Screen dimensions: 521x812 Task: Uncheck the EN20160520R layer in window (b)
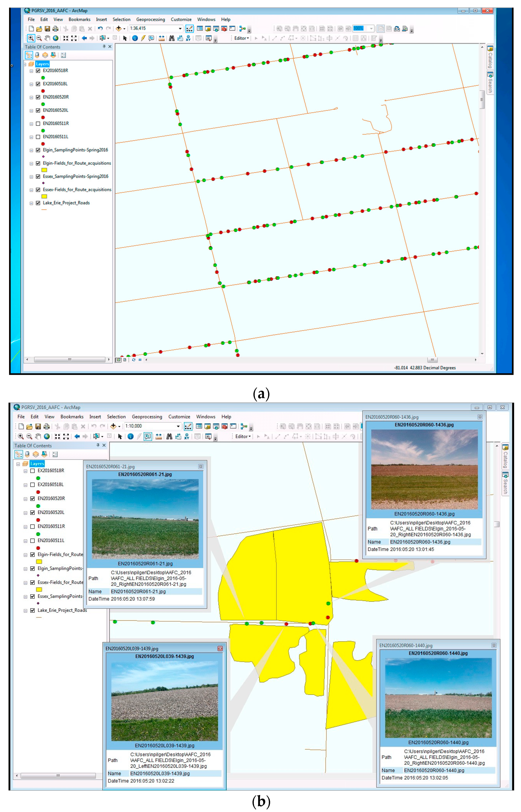tap(32, 498)
